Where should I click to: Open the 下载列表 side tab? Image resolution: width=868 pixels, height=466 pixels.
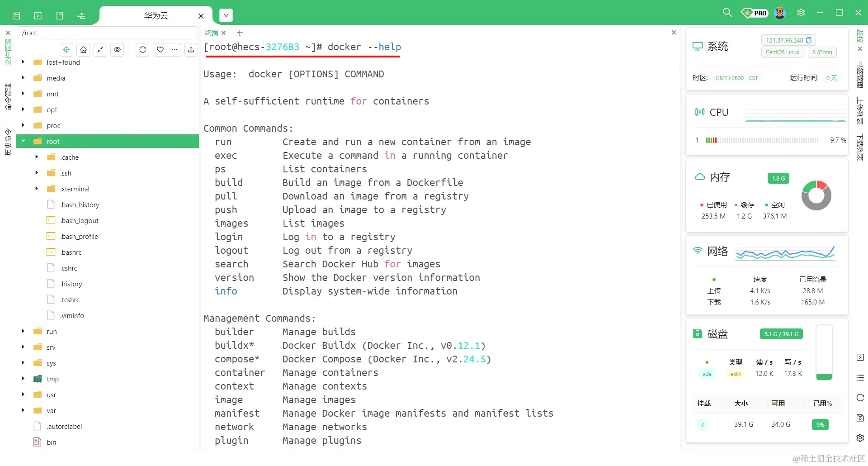tap(860, 147)
